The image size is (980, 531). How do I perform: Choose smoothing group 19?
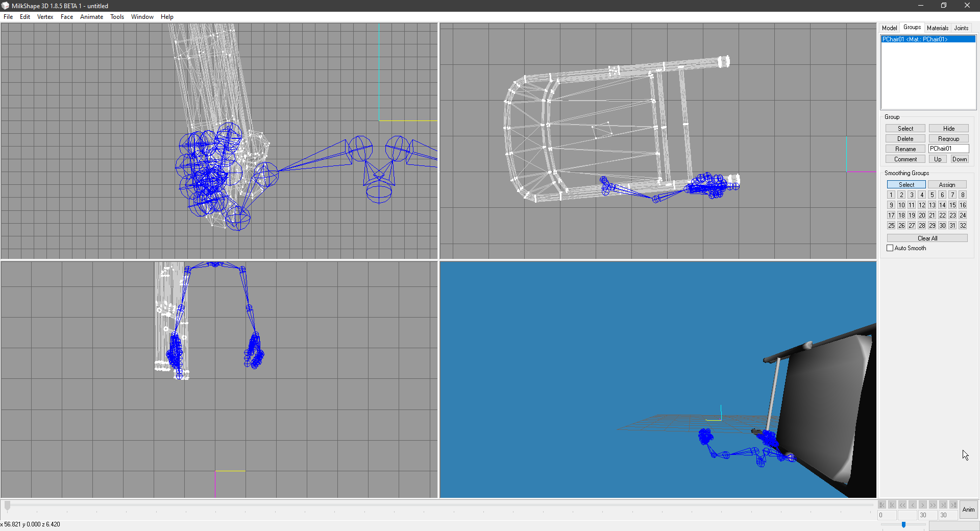(912, 215)
